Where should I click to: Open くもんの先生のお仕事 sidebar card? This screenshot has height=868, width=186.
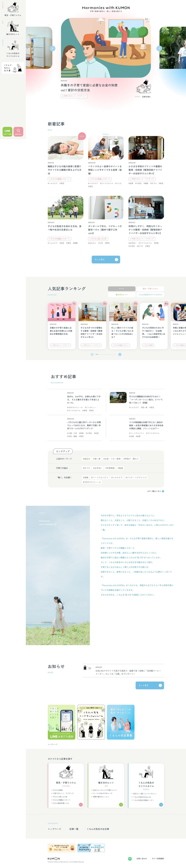(13, 68)
